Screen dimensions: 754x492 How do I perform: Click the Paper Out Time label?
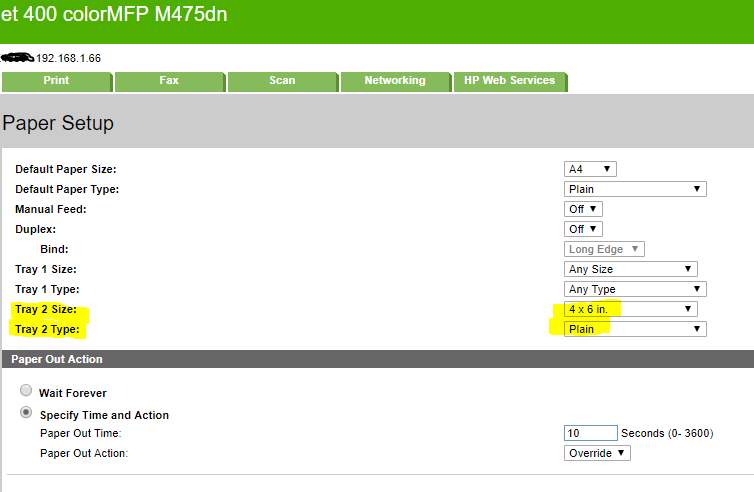[x=81, y=433]
